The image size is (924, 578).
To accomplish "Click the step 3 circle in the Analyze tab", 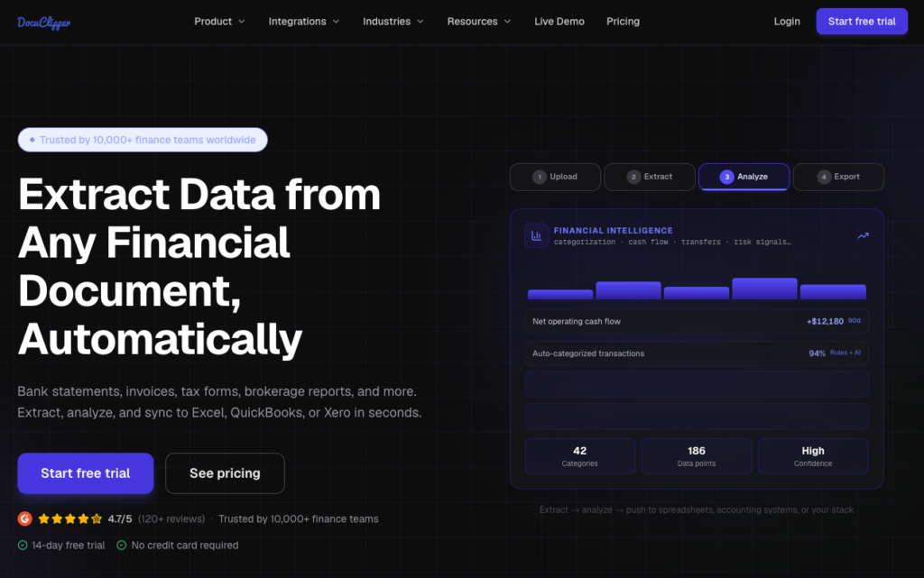I will [x=726, y=177].
